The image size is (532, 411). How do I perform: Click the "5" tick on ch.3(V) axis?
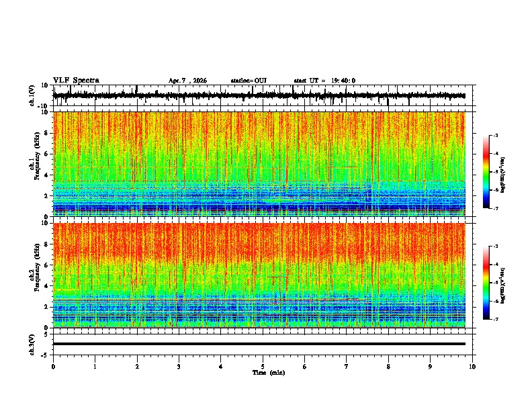click(x=46, y=334)
